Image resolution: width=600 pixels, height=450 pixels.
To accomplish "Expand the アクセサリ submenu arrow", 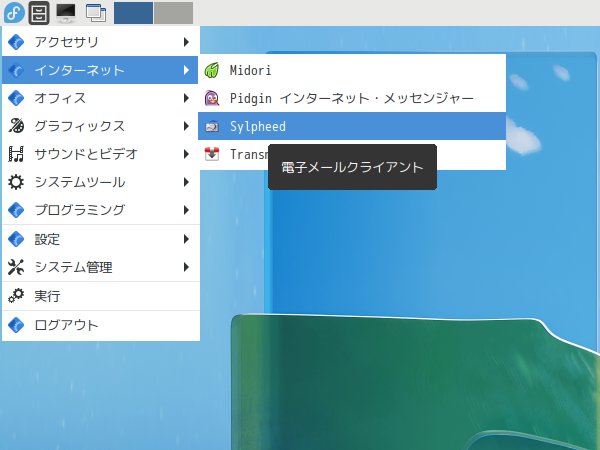I will tap(186, 42).
